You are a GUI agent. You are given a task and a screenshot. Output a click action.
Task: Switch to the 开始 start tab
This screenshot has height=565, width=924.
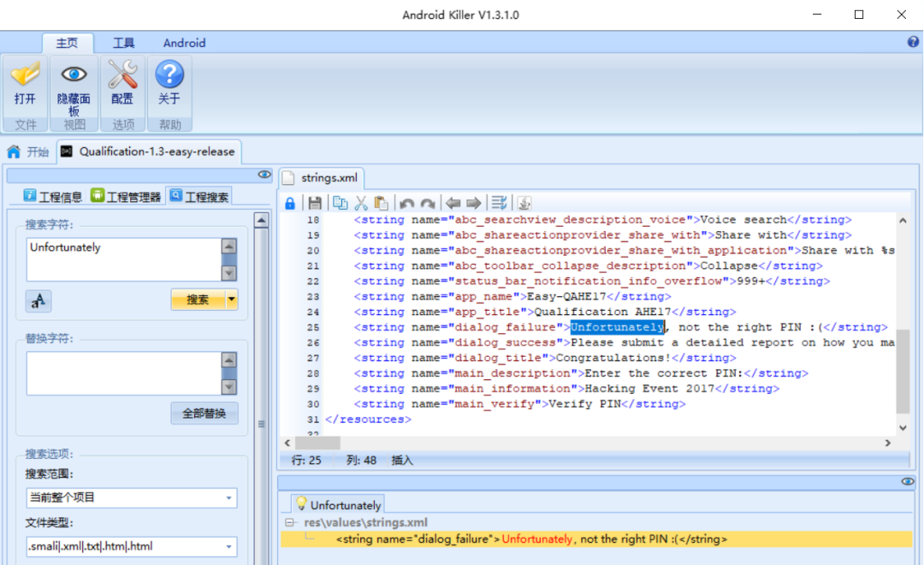(28, 152)
